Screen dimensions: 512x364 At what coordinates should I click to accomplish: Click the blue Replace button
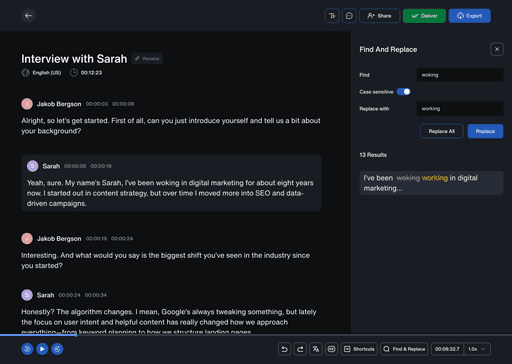[x=485, y=131]
